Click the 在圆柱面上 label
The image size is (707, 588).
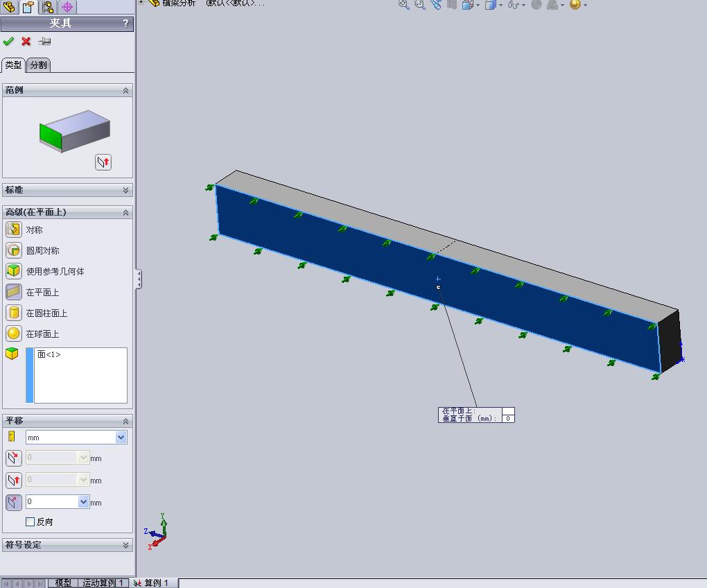coord(46,313)
